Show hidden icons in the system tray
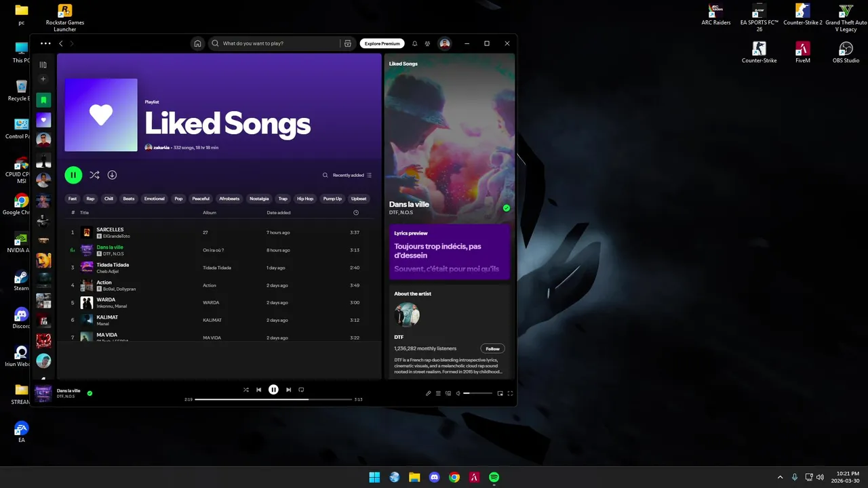This screenshot has height=488, width=868. pyautogui.click(x=780, y=477)
